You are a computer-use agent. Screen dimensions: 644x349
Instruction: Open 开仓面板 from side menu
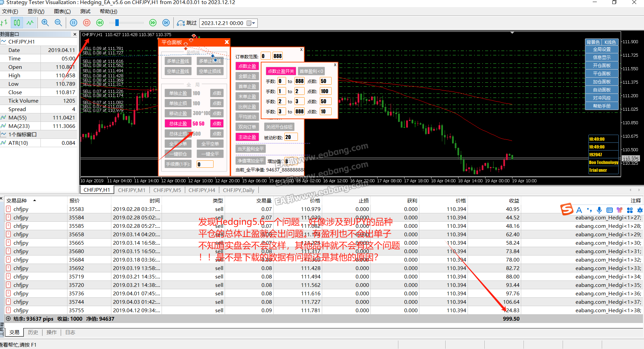point(602,65)
